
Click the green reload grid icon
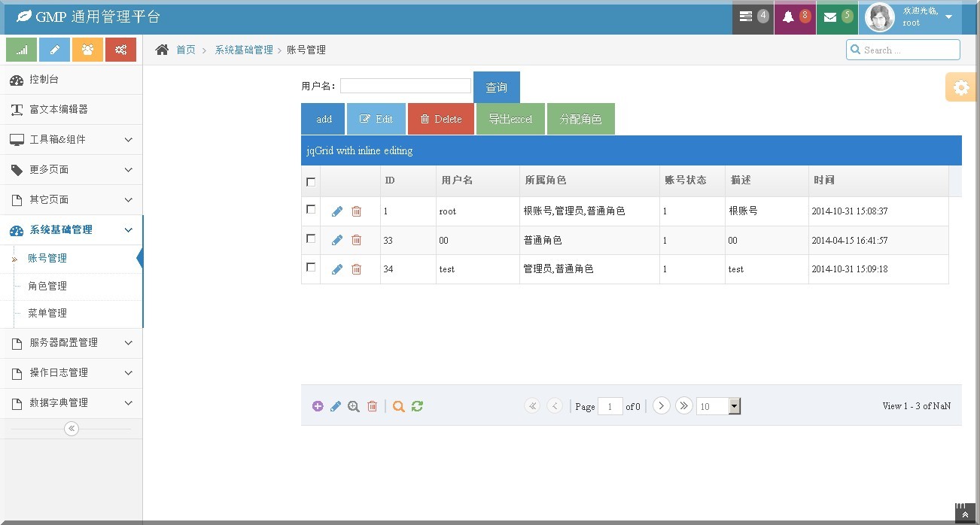[x=417, y=406]
